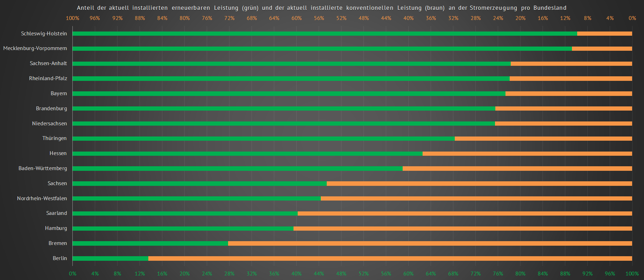644x280 pixels.
Task: Select the green Rheinland-Pfalz bar
Action: [291, 79]
